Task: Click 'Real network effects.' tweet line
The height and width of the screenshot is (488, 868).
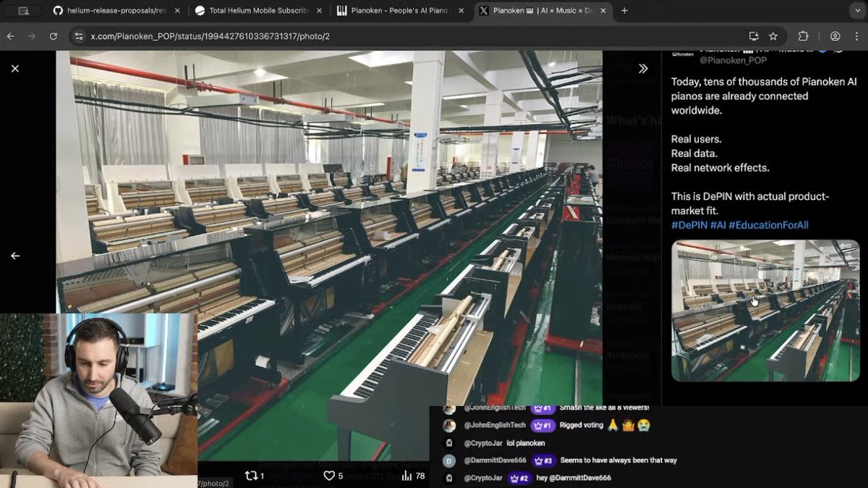Action: click(720, 167)
